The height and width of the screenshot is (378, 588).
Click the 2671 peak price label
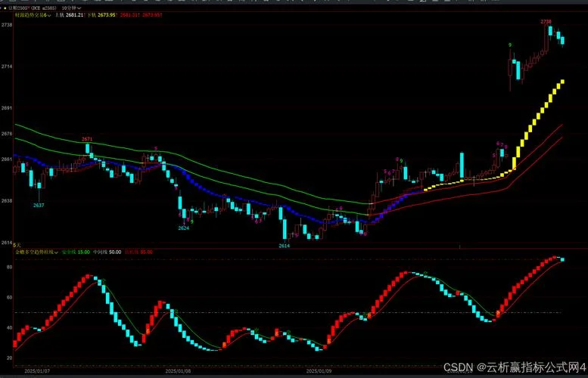coord(87,139)
